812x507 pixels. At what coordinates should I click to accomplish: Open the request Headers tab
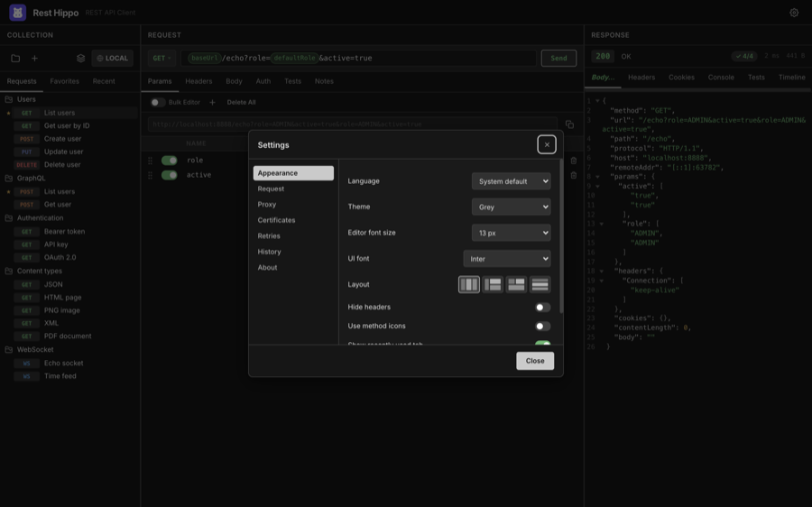click(198, 81)
